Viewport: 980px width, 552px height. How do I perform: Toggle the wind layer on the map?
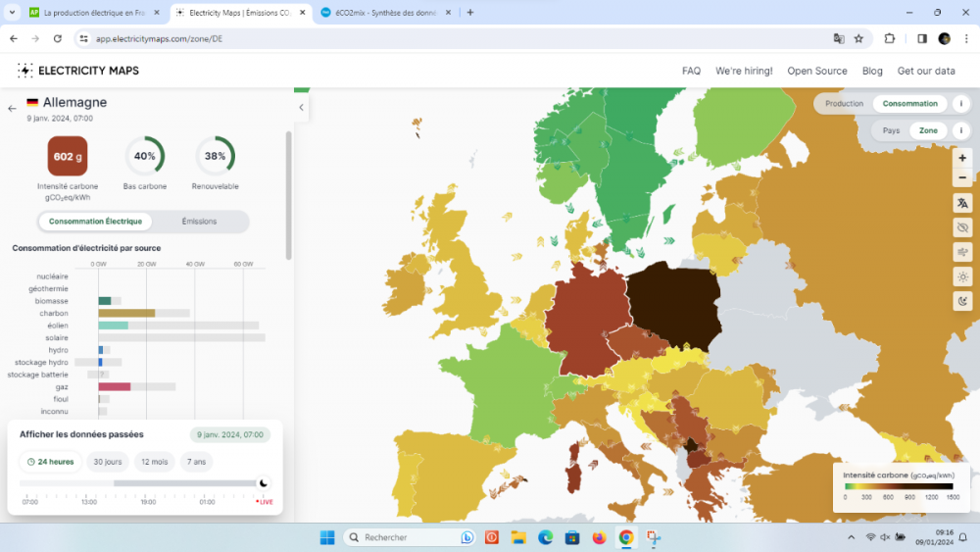click(x=962, y=252)
